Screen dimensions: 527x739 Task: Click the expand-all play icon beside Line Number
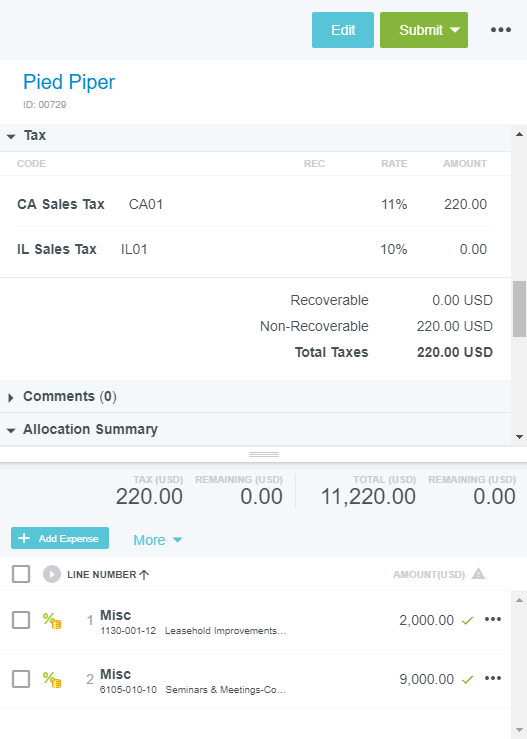point(52,574)
